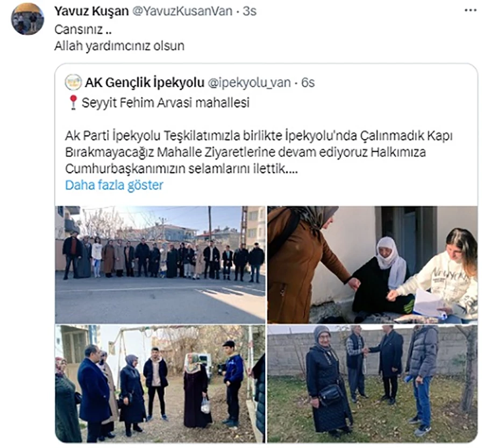
Task: Click the Cumhurbaşkanımızın selamlarını ilettik line
Action: click(182, 168)
